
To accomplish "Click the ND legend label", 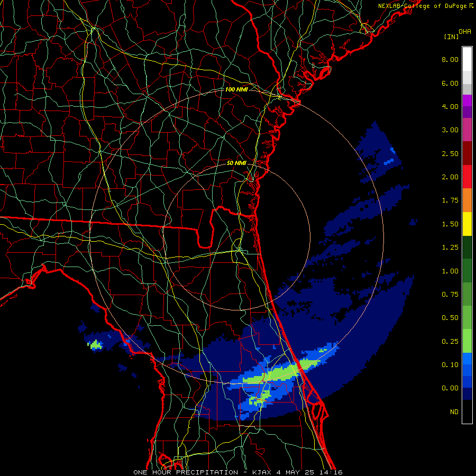I will click(454, 412).
